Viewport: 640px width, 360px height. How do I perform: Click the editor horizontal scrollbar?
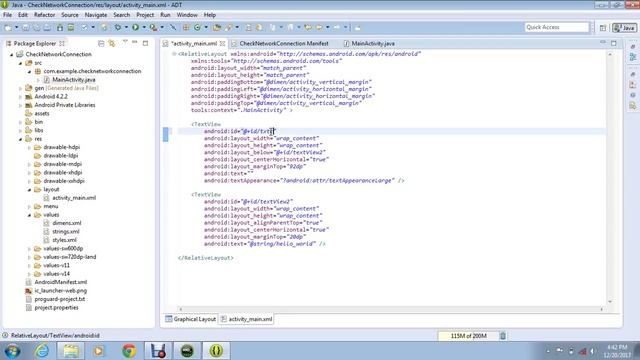click(391, 309)
